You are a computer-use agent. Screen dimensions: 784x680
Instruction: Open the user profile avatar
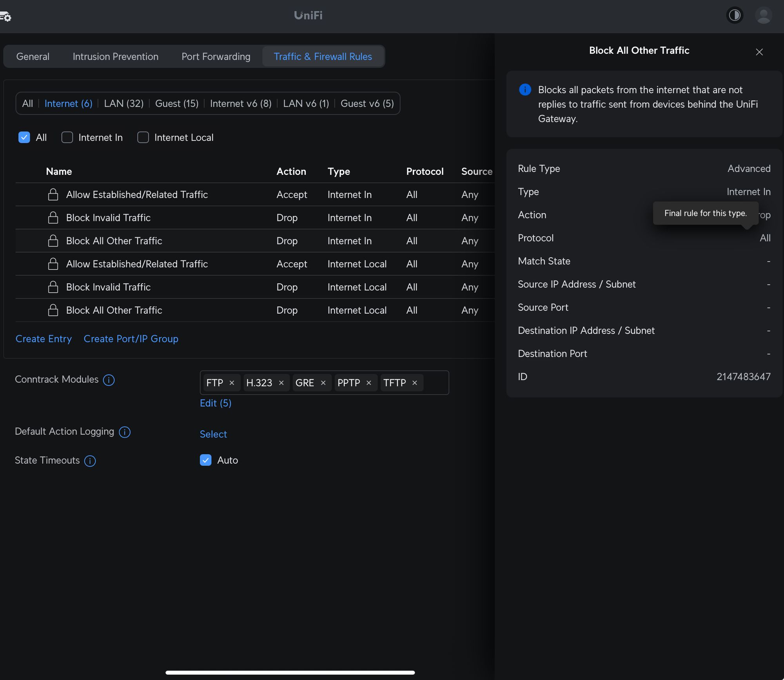(x=763, y=15)
